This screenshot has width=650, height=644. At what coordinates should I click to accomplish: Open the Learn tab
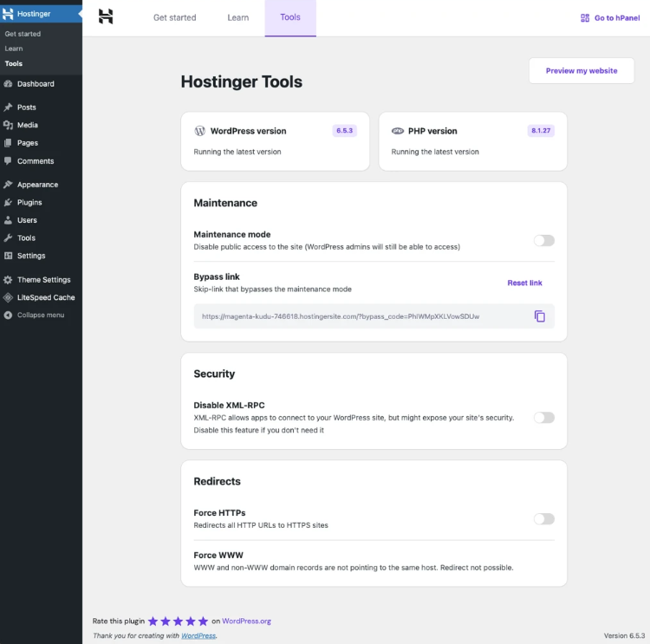(237, 17)
